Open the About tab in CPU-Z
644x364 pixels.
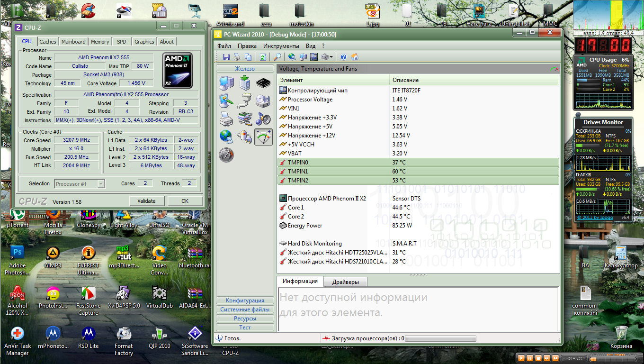167,42
